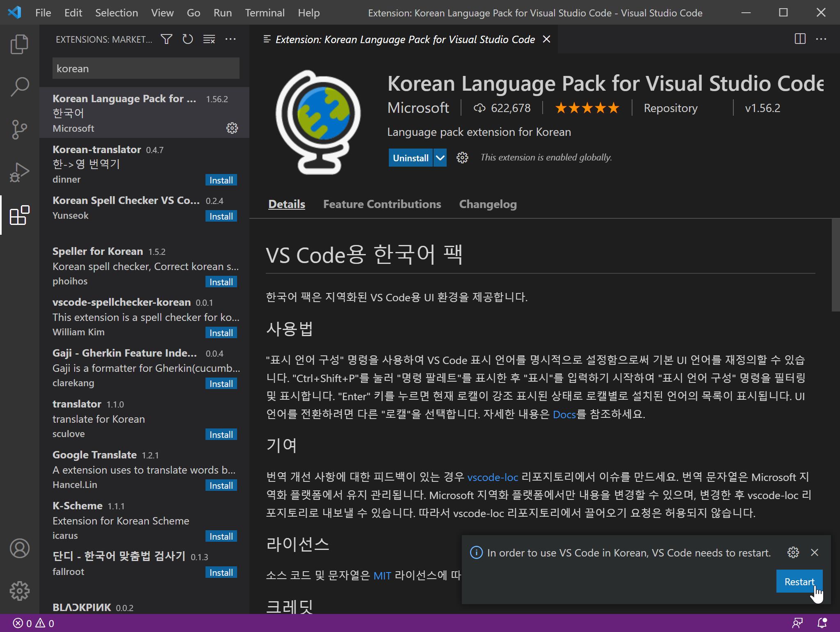Open Views and More Actions ellipsis in extensions sidebar

(231, 39)
